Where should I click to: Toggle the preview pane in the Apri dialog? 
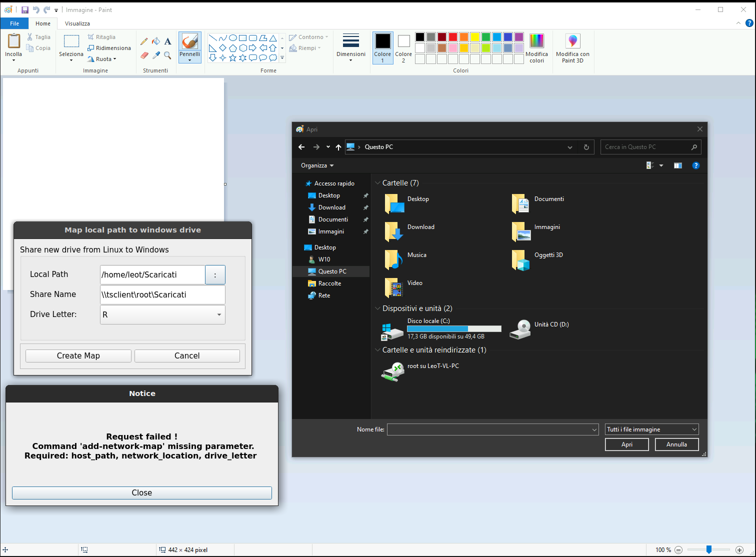click(x=678, y=165)
